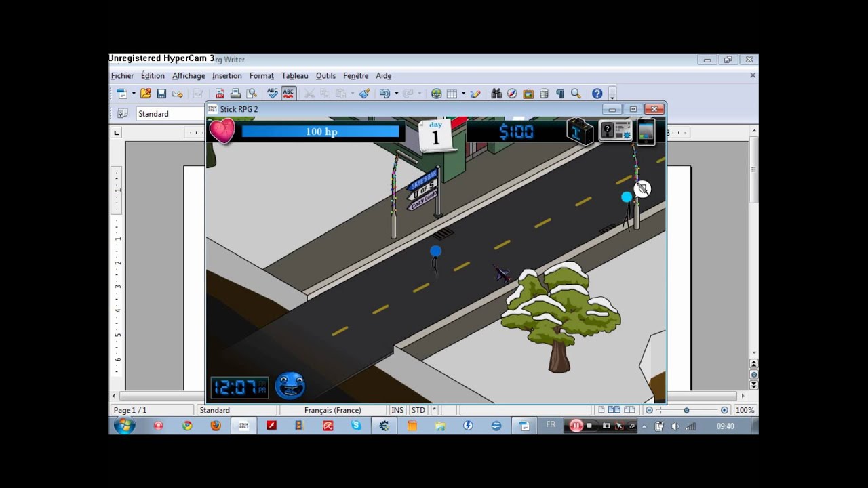Expand the Table dropdown arrow
Screen dimensions: 868x488
[463, 94]
